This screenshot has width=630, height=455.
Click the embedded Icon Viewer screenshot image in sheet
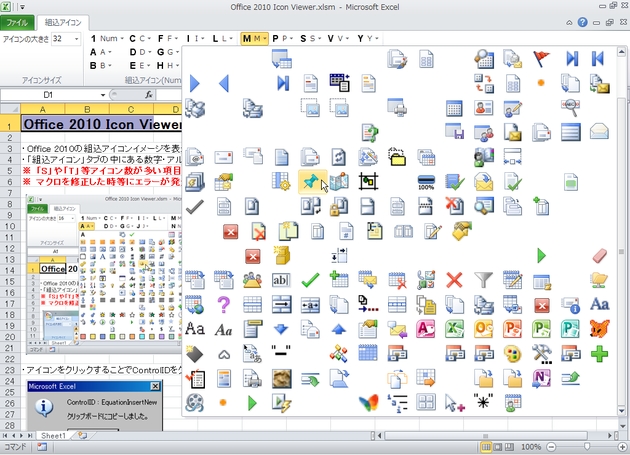104,274
